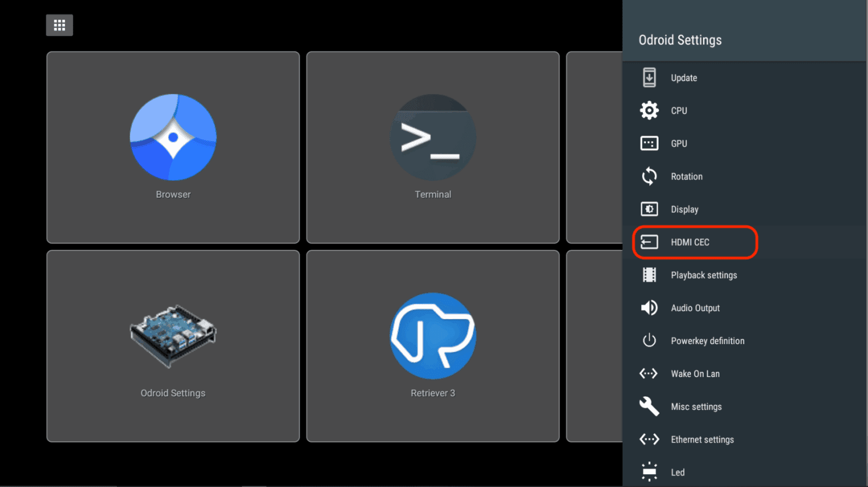Launch the Browser app icon
The image size is (868, 487).
(x=173, y=137)
